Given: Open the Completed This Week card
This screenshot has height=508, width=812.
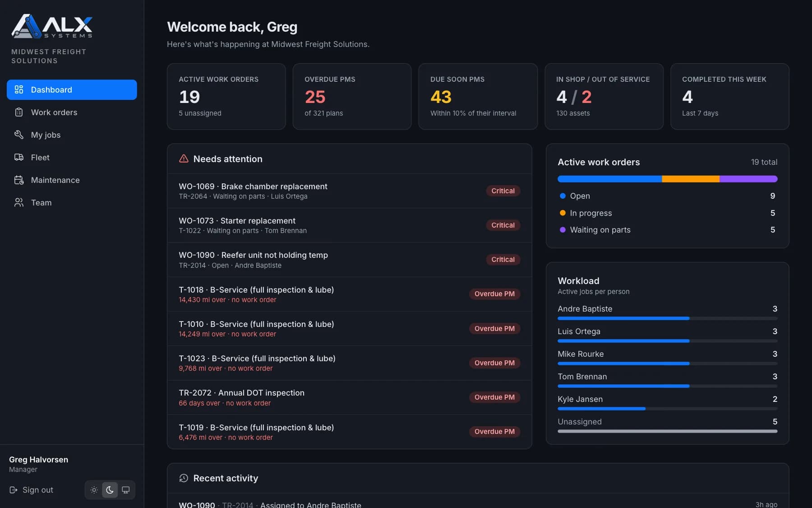Looking at the screenshot, I should click(x=729, y=96).
